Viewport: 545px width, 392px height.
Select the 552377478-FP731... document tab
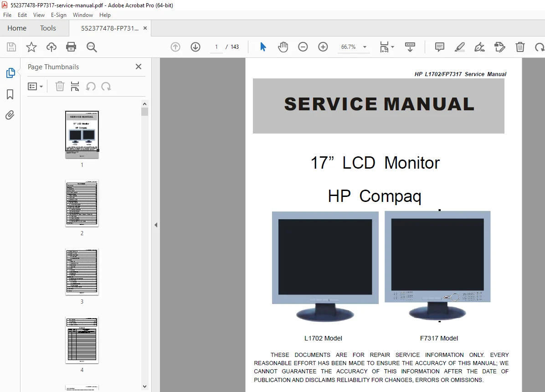coord(109,28)
